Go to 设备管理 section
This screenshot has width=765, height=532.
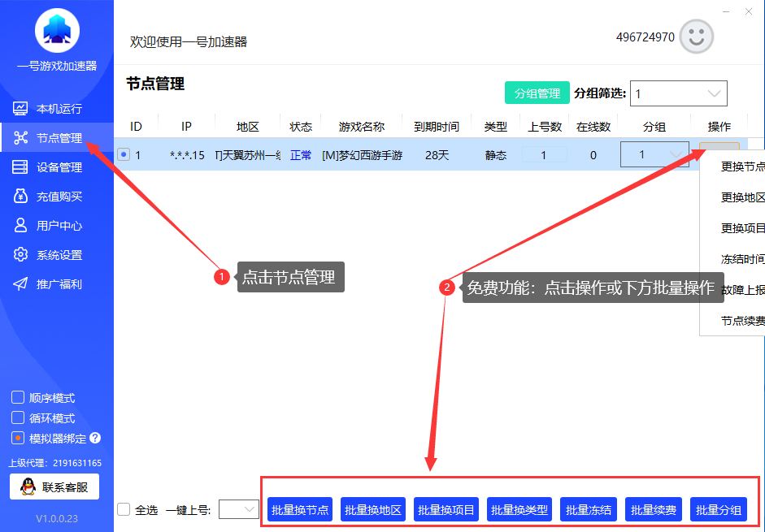coord(57,167)
